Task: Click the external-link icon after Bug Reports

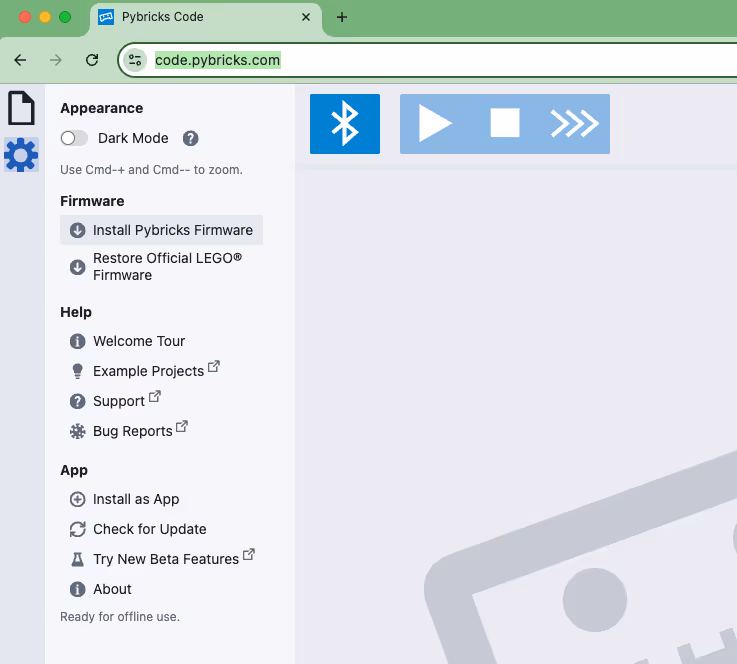Action: [182, 426]
